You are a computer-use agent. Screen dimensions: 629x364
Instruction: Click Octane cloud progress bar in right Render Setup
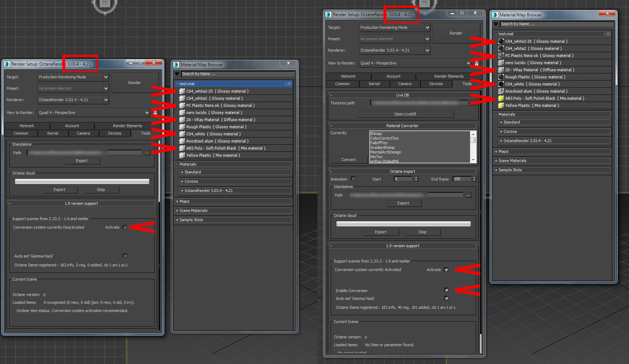[x=403, y=224]
